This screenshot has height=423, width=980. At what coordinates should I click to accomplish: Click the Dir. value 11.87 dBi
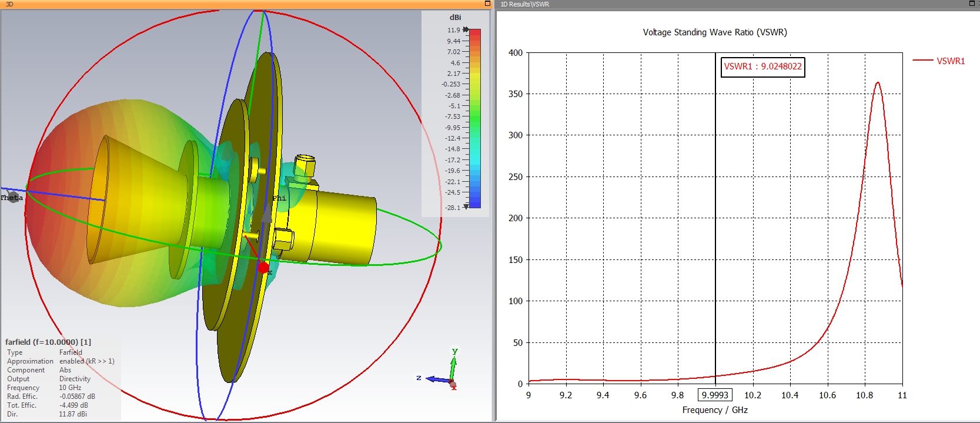coord(73,414)
